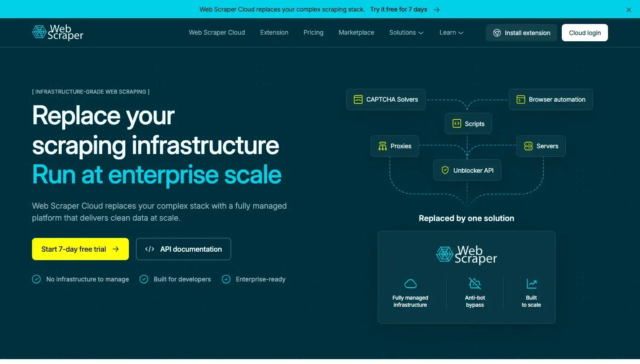
Task: Expand the Solutions dropdown menu
Action: tap(406, 32)
